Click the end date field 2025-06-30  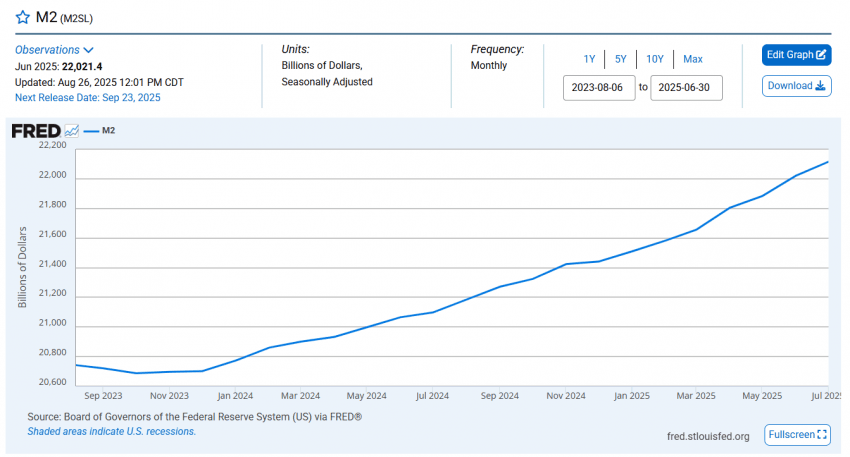tap(686, 88)
